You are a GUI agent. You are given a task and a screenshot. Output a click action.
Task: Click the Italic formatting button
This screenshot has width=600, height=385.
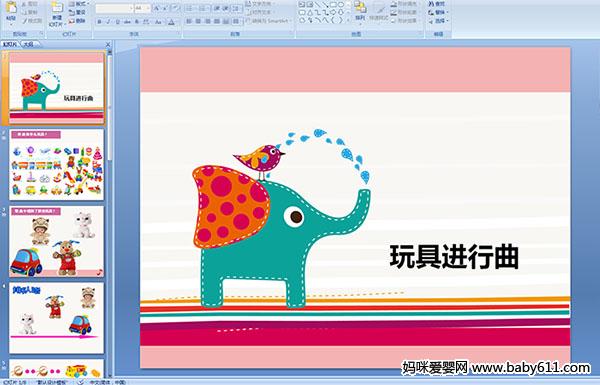[108, 22]
